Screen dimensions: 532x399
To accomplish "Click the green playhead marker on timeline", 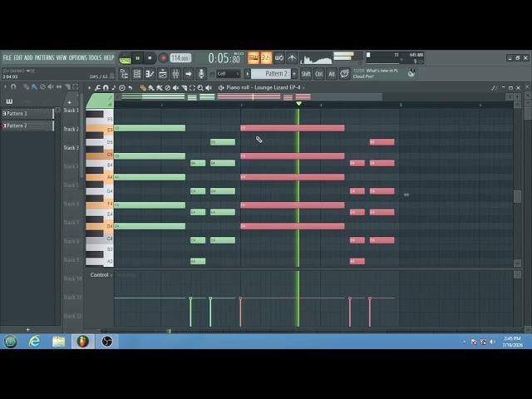I will (x=298, y=104).
